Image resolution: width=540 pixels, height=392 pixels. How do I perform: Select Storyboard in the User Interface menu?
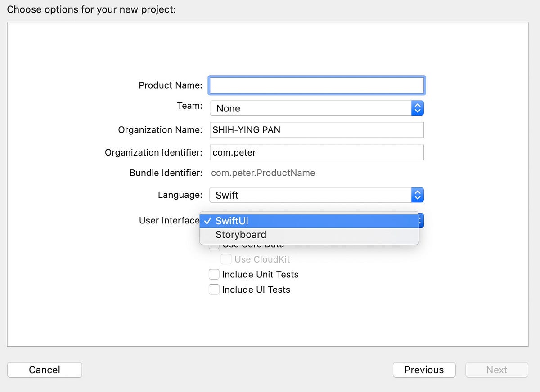(x=241, y=234)
